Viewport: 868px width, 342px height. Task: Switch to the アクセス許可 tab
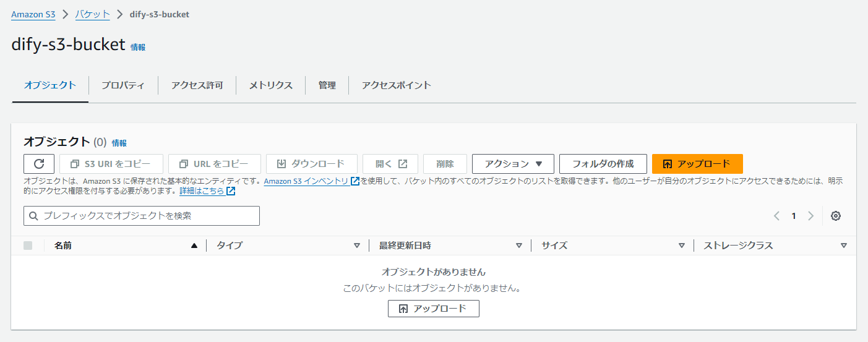pyautogui.click(x=197, y=85)
